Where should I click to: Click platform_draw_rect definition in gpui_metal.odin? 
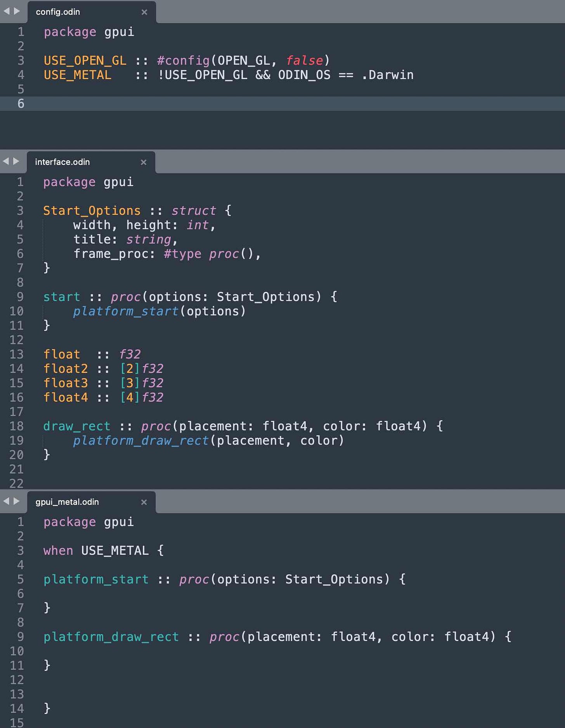pos(111,637)
